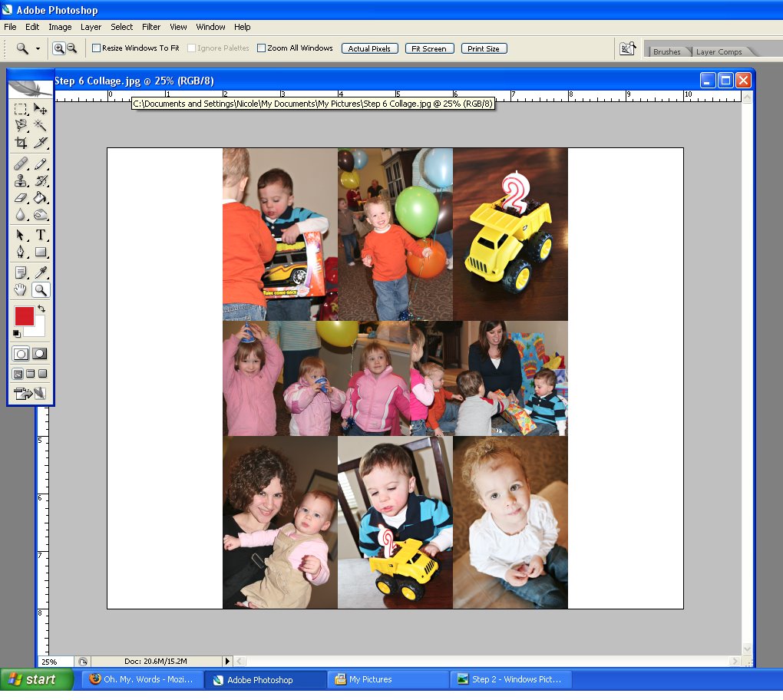Open the Layer menu

coord(91,27)
